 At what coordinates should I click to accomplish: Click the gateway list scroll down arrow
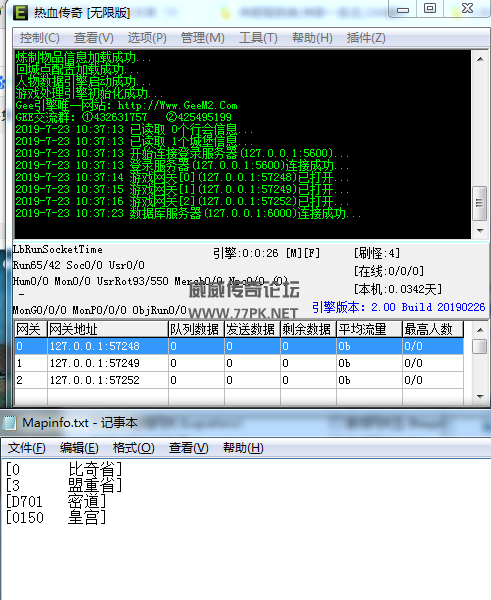480,397
